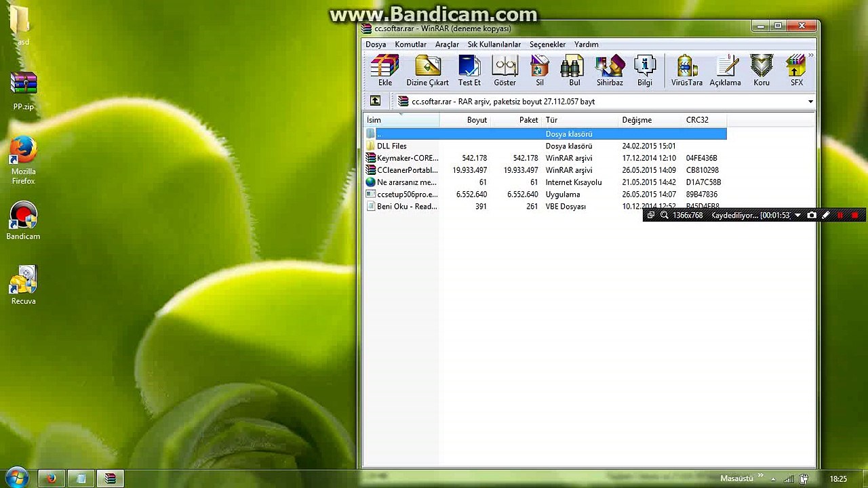Click the 1366x768 resolution label
Viewport: 868px width, 488px height.
tap(688, 216)
